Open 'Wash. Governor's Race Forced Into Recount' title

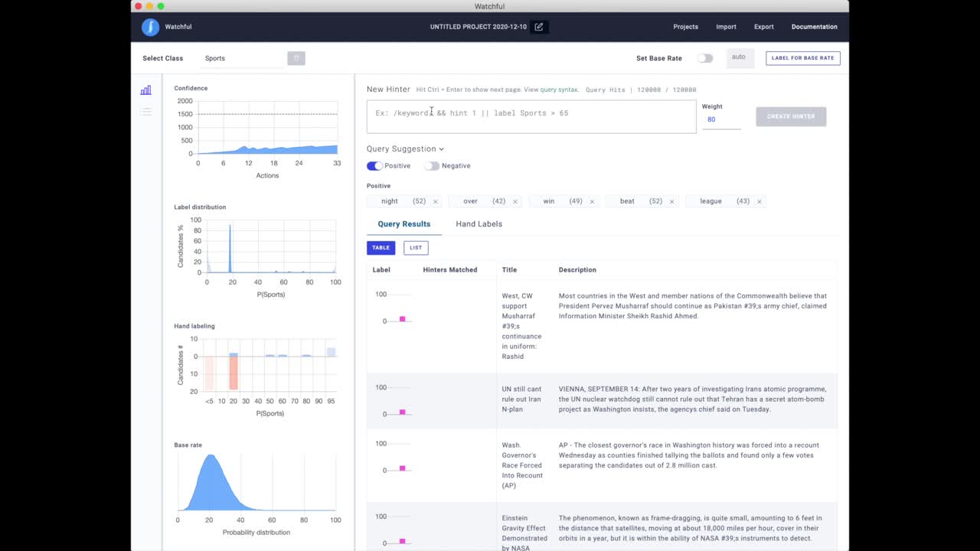click(522, 465)
